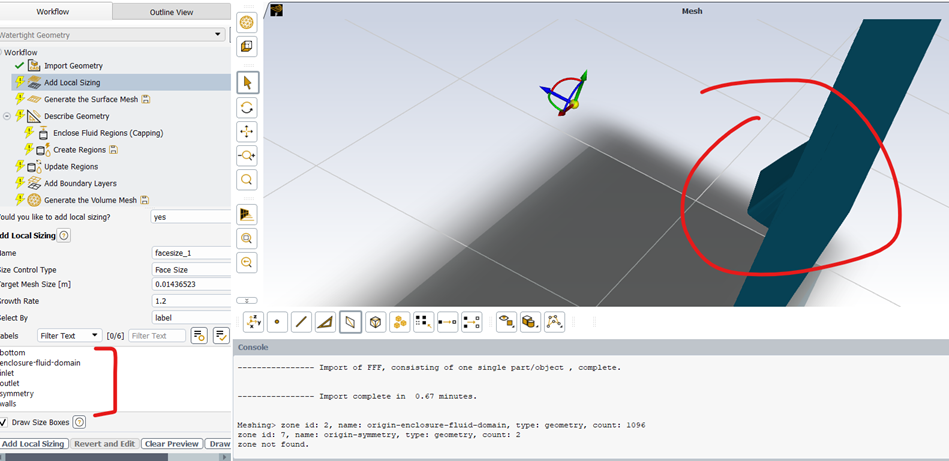Open the Watertight Geometry workflow dropdown

click(x=112, y=35)
